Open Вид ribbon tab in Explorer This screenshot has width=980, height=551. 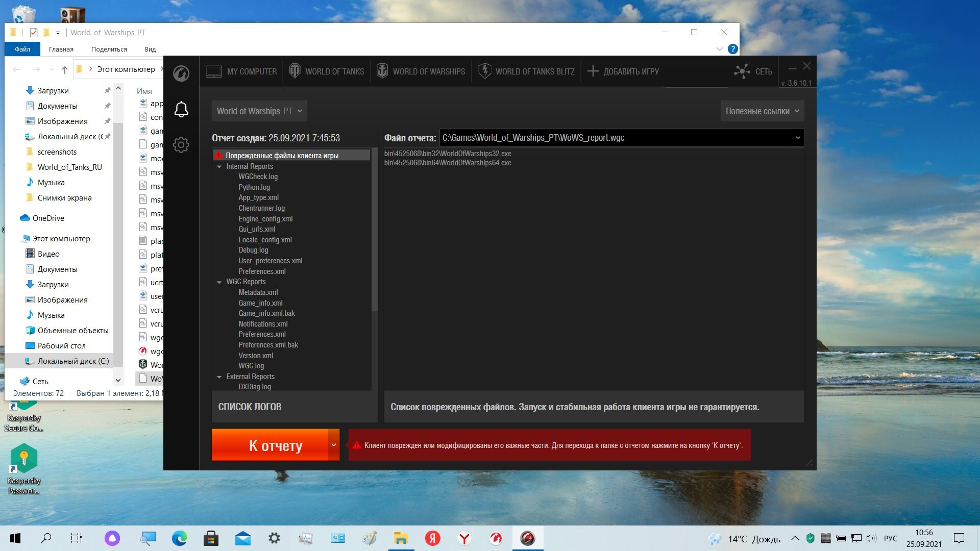coord(150,49)
